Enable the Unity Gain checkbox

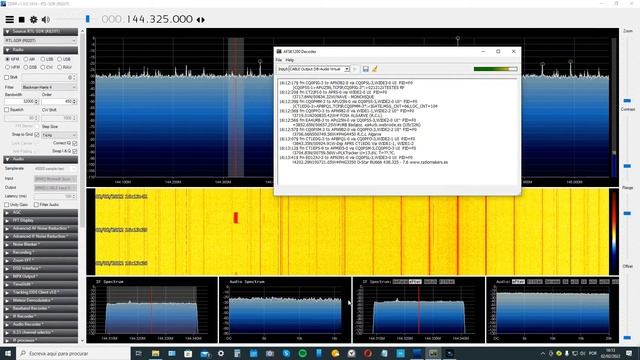pyautogui.click(x=7, y=204)
